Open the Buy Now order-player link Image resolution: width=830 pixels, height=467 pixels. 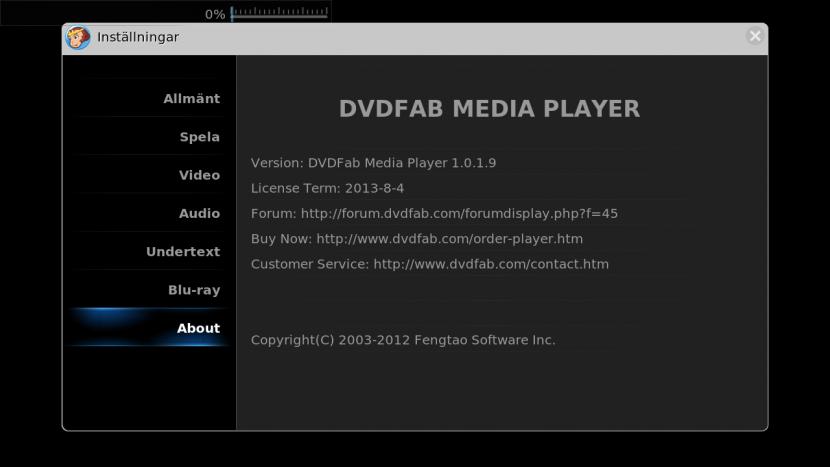449,239
